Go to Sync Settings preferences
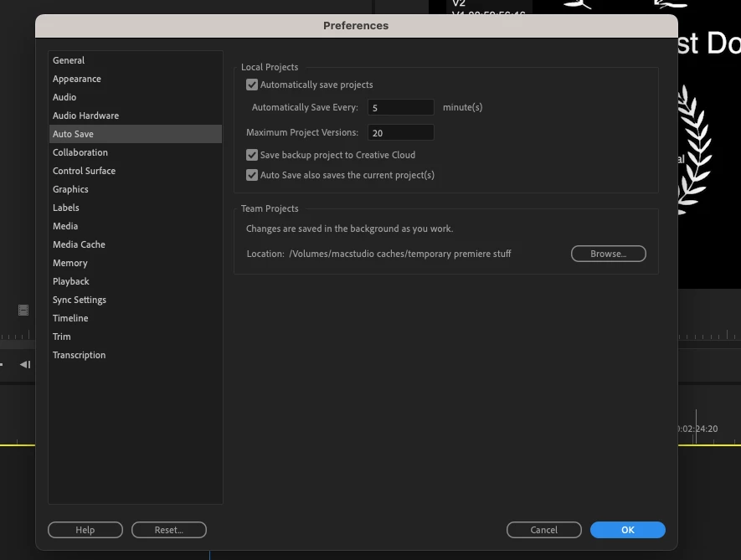Screen dimensions: 741x560 (x=136, y=300)
